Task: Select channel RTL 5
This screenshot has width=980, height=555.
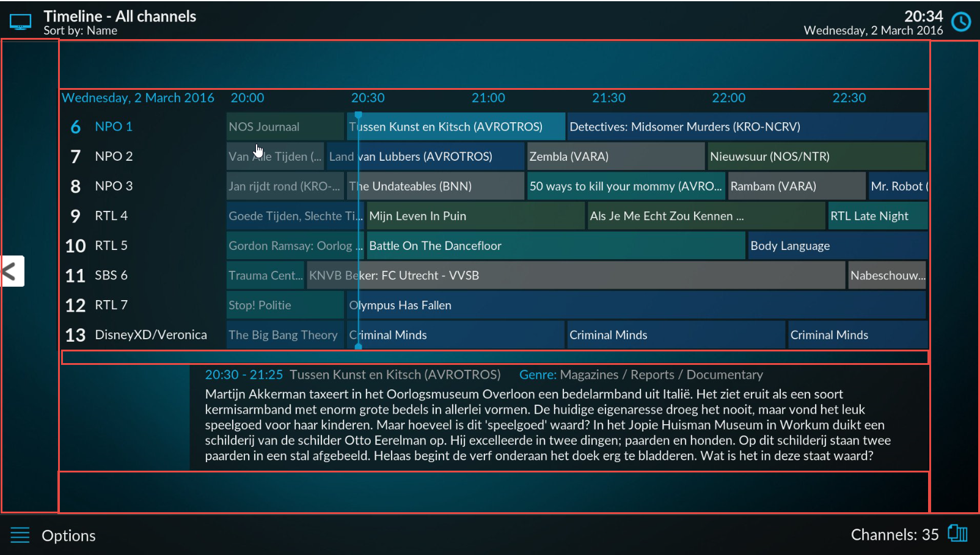Action: (111, 246)
